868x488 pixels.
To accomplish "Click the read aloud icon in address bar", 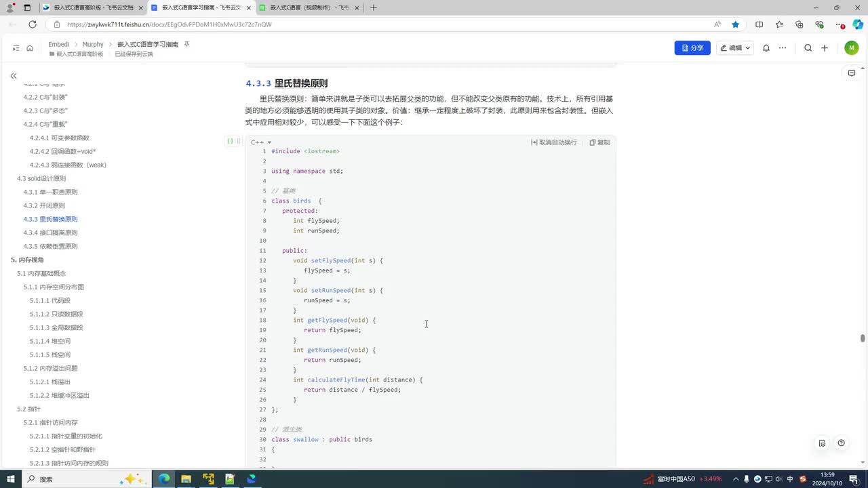I will [717, 24].
